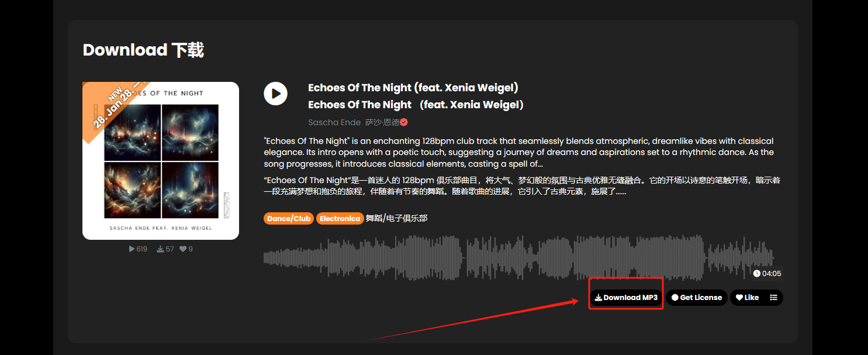Click the heart icon showing 9 likes

(183, 249)
